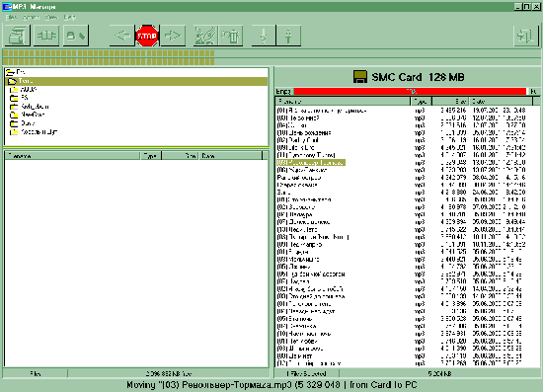Select the top drive folder in the tree
The height and width of the screenshot is (392, 543).
[16, 72]
